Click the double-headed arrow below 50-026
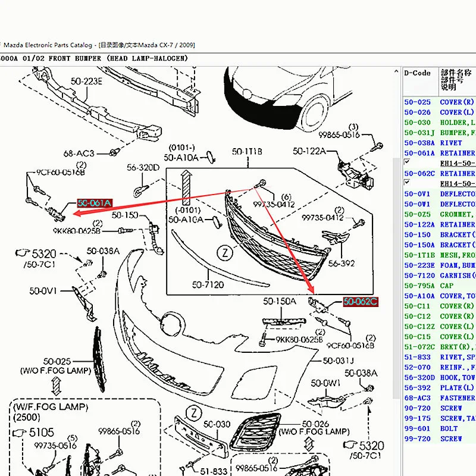 click(x=309, y=443)
